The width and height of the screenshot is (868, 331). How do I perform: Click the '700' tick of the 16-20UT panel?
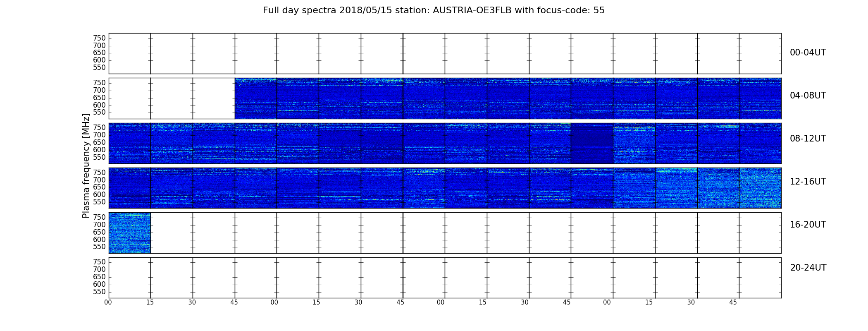coord(99,225)
